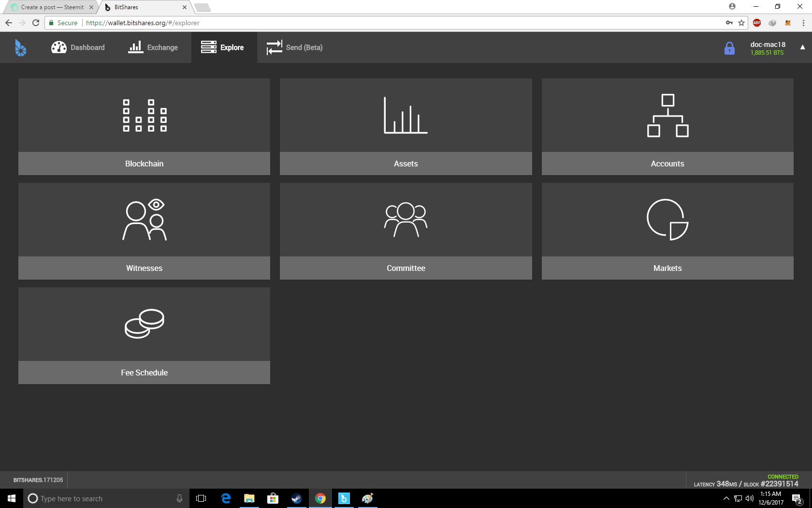Switch to the Create a post — Steemit tab
The height and width of the screenshot is (508, 812).
click(52, 7)
